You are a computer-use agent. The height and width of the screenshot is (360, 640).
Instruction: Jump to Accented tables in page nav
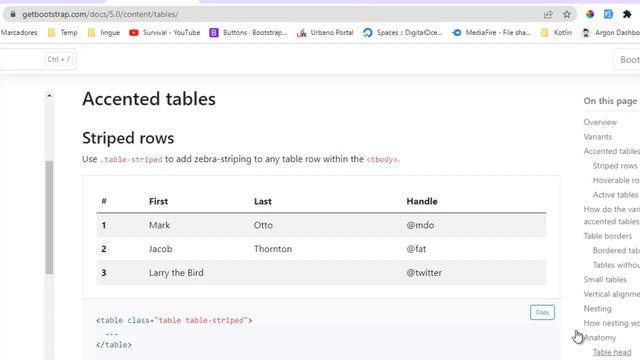pos(611,151)
